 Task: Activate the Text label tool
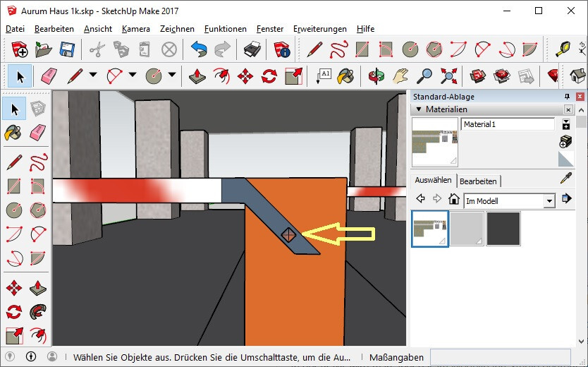tap(323, 76)
